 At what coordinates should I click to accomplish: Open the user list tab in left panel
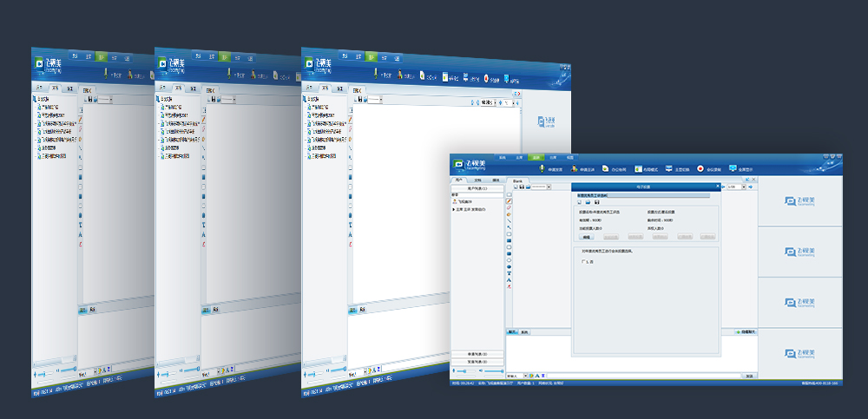(x=460, y=180)
